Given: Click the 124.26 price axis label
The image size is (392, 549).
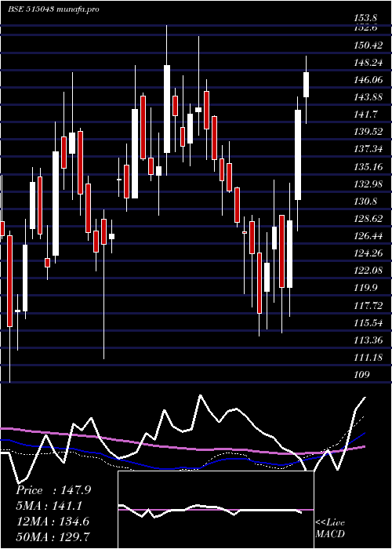Looking at the screenshot, I should tap(368, 253).
